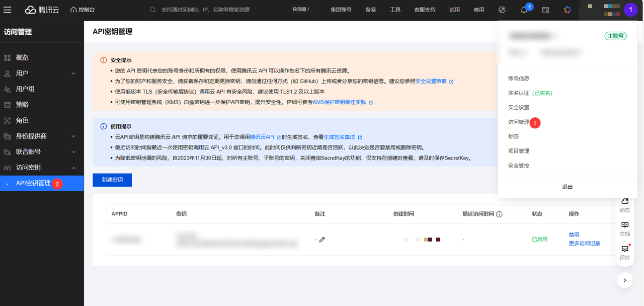This screenshot has width=644, height=306.
Task: Click the colorful promotion icon in the top bar
Action: click(568, 10)
